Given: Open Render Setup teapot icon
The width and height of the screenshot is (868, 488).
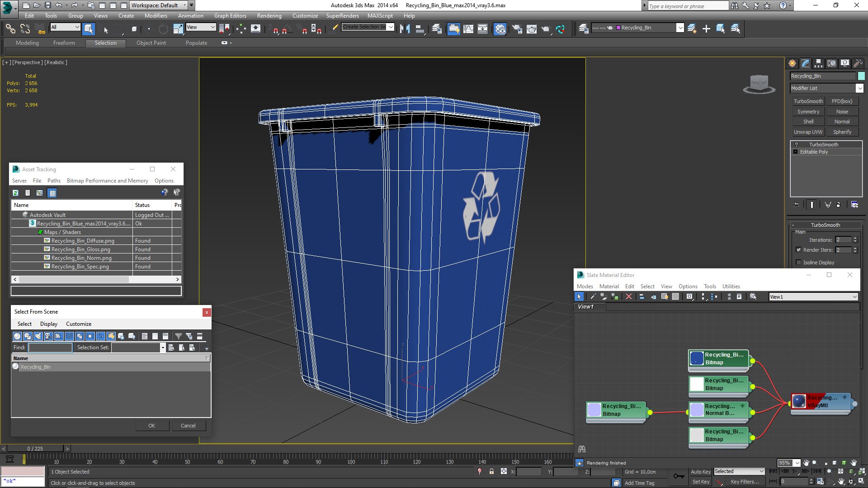Looking at the screenshot, I should tap(516, 29).
